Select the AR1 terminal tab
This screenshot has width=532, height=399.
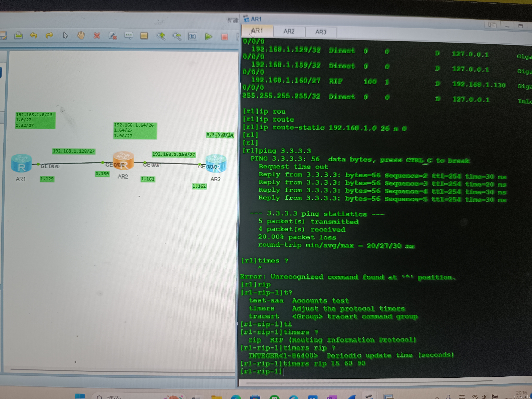[x=257, y=31]
